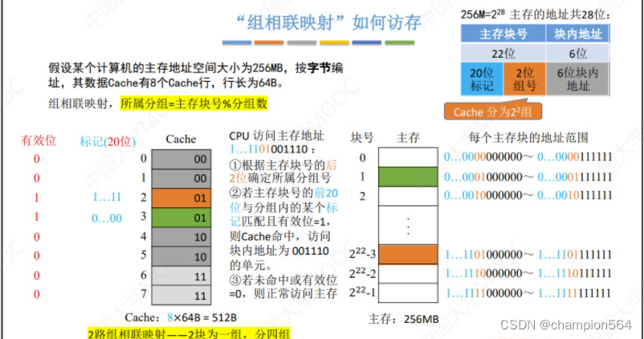Select main memory block number 2
Viewport: 644px width, 339px height.
click(408, 196)
